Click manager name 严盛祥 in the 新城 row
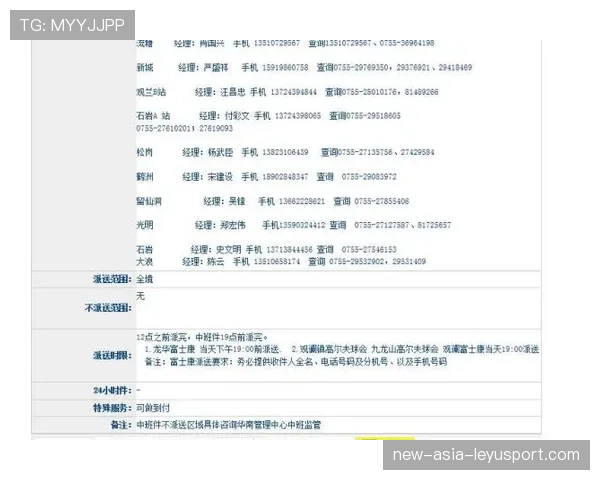Screen dimensions: 600x480 216,68
